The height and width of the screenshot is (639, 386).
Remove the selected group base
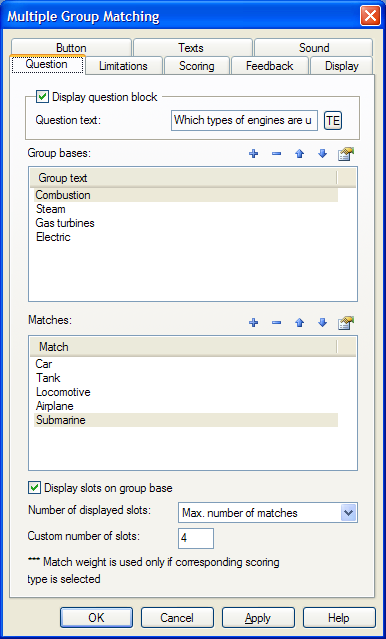276,154
